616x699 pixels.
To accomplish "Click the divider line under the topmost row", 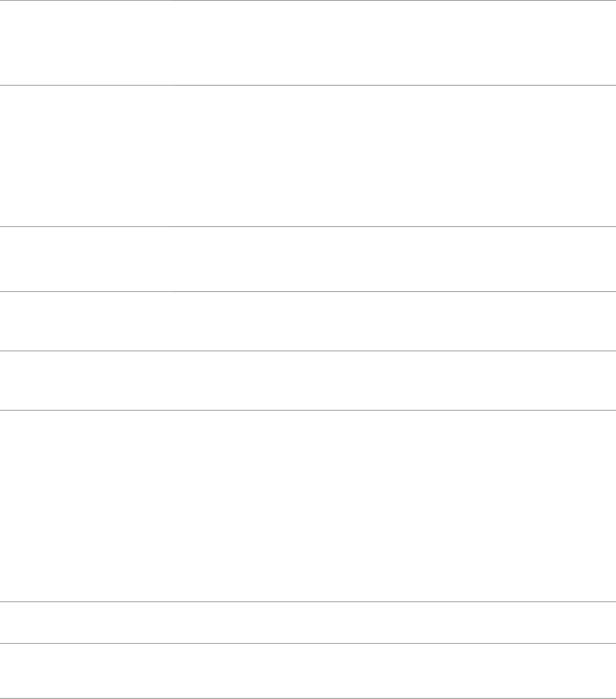I will (x=308, y=85).
